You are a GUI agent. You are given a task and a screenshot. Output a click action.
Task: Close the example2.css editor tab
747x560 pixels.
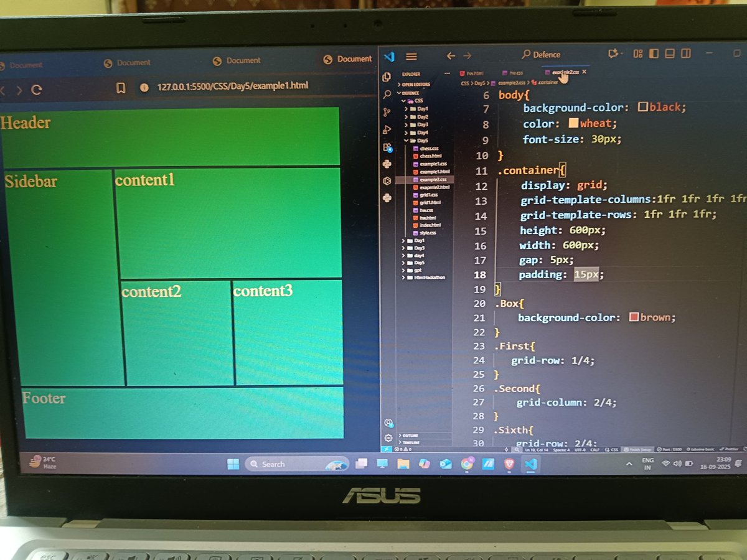(x=584, y=72)
